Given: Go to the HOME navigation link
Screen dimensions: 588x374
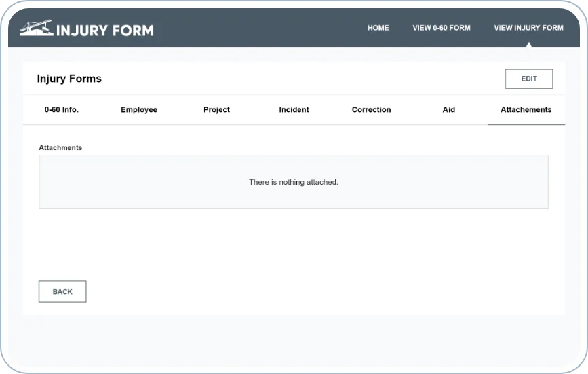Looking at the screenshot, I should point(378,28).
